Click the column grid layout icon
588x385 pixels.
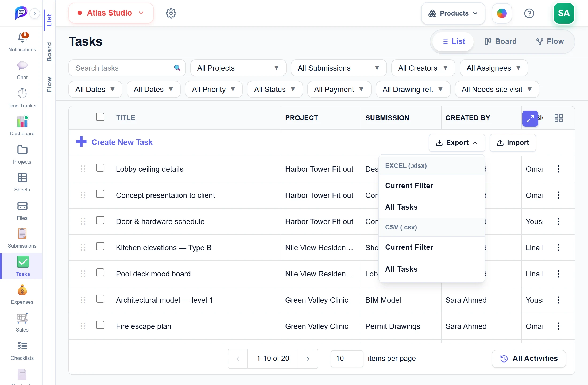559,118
